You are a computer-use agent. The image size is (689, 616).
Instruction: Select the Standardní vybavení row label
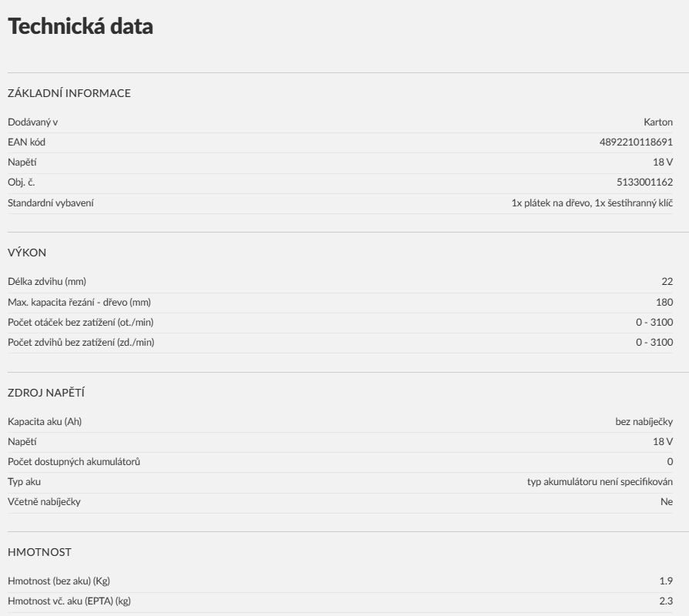tap(51, 203)
